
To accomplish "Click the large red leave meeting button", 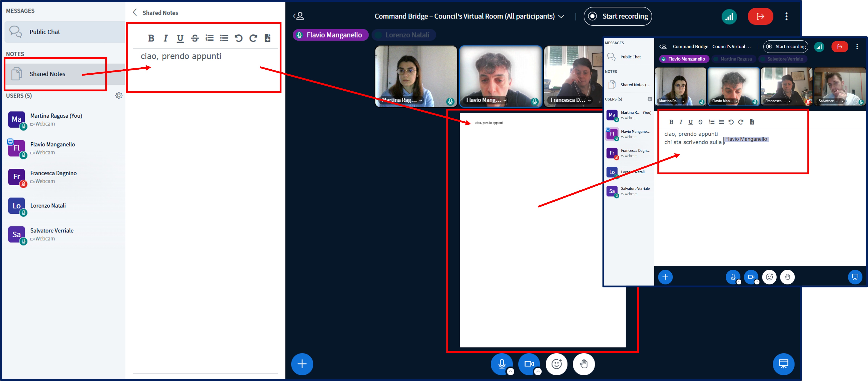I will pos(760,16).
